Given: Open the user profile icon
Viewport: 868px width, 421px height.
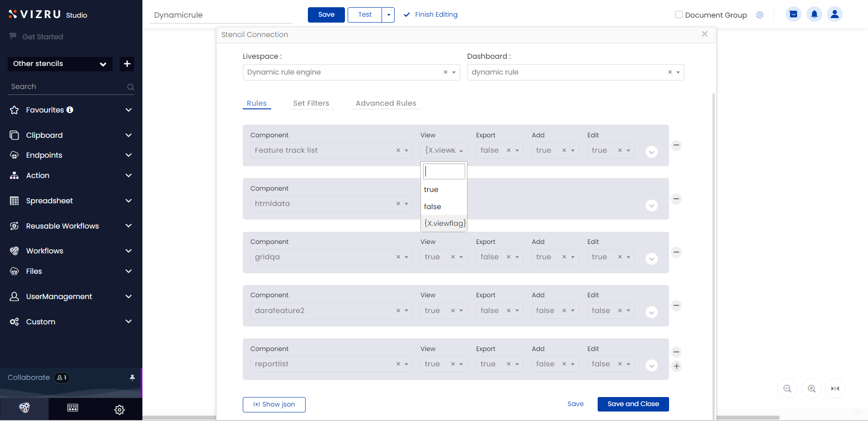Looking at the screenshot, I should tap(835, 14).
